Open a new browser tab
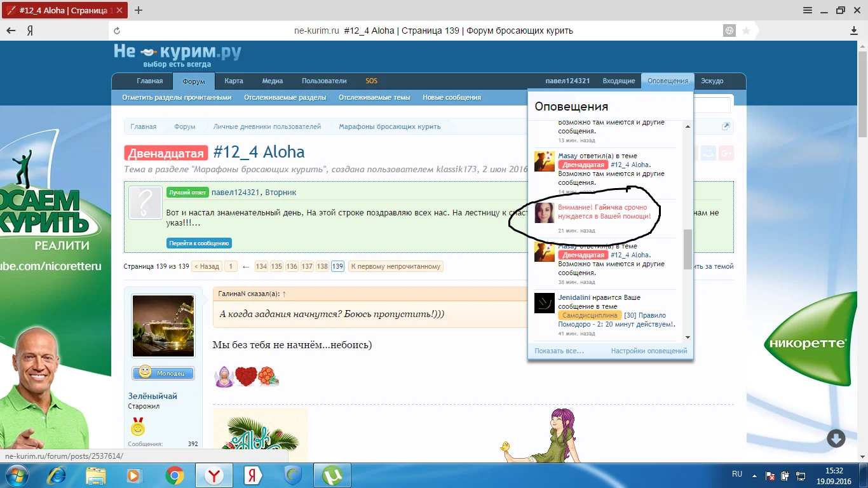Image resolution: width=868 pixels, height=488 pixels. tap(139, 10)
